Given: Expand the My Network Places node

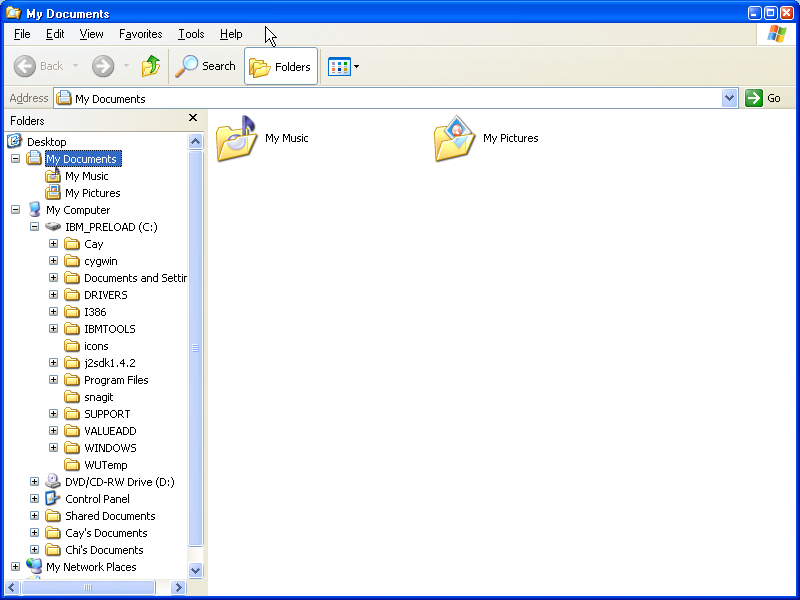Looking at the screenshot, I should (x=15, y=566).
